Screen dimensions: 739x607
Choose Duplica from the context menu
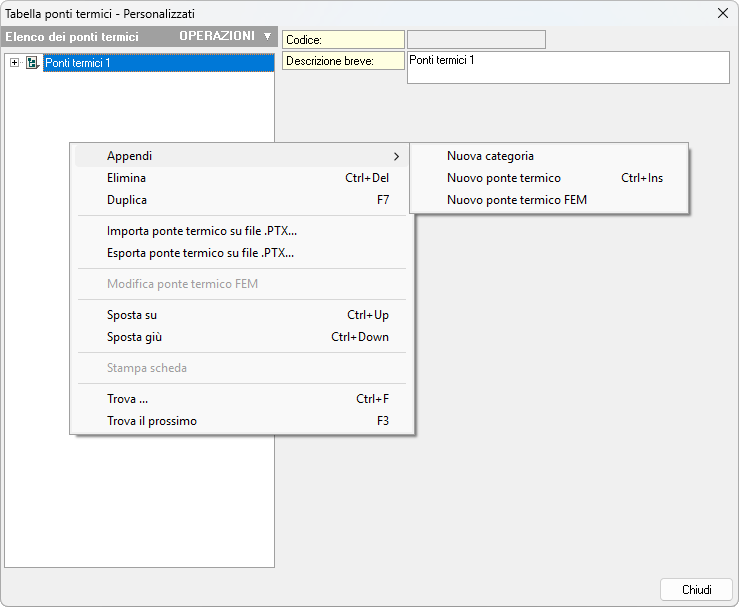(127, 200)
